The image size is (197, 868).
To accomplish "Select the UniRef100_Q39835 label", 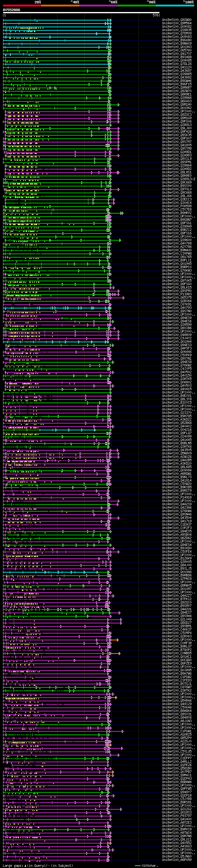I will [x=177, y=30].
